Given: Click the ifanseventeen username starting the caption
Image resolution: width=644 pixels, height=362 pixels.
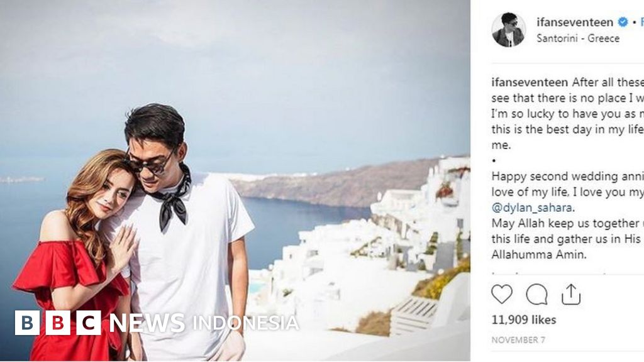Looking at the screenshot, I should (530, 82).
